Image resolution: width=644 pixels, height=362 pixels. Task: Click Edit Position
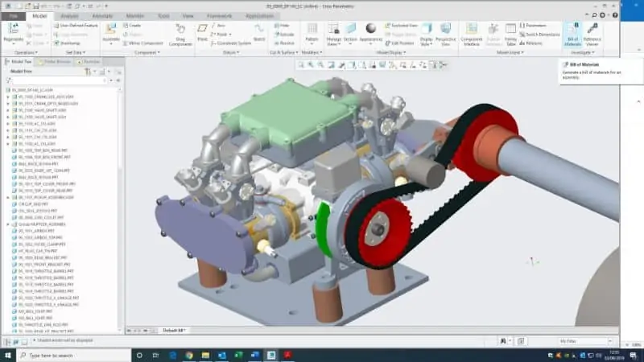coord(400,43)
